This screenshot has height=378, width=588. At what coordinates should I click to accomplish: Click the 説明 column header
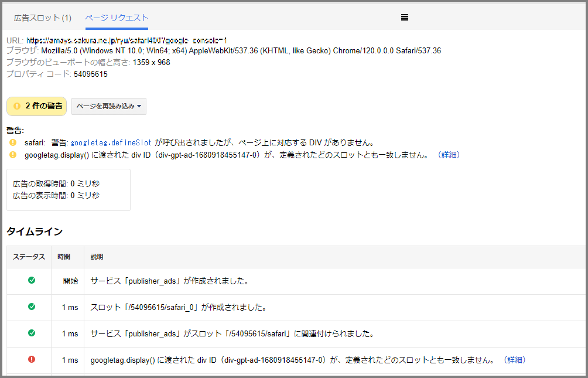click(x=97, y=257)
